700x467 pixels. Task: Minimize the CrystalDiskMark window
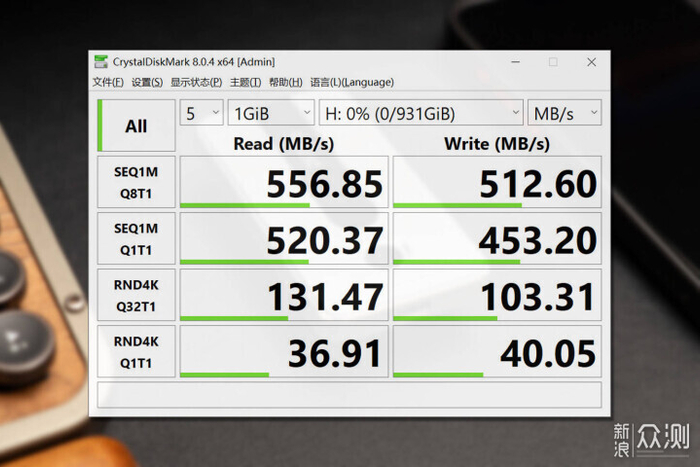click(516, 62)
